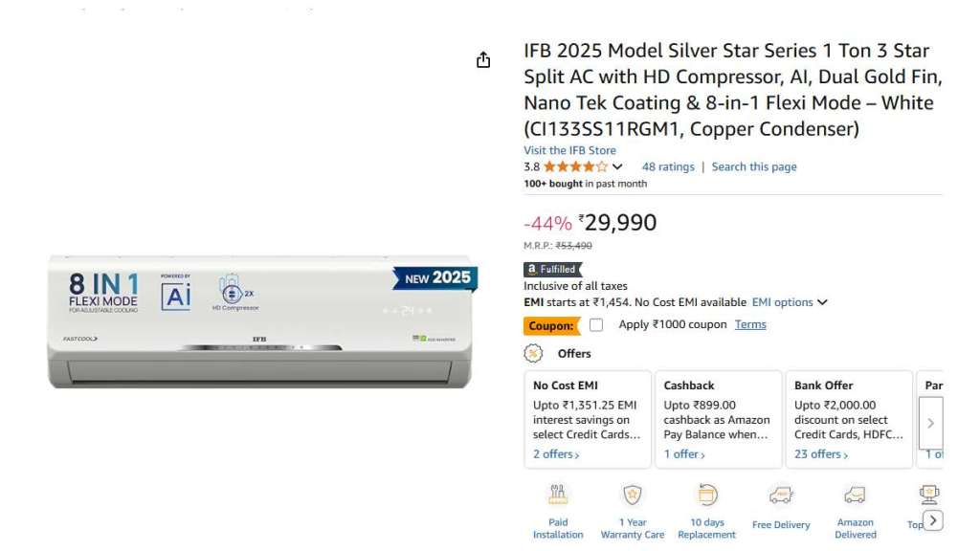Click Search this page link
The height and width of the screenshot is (551, 980).
(x=754, y=166)
